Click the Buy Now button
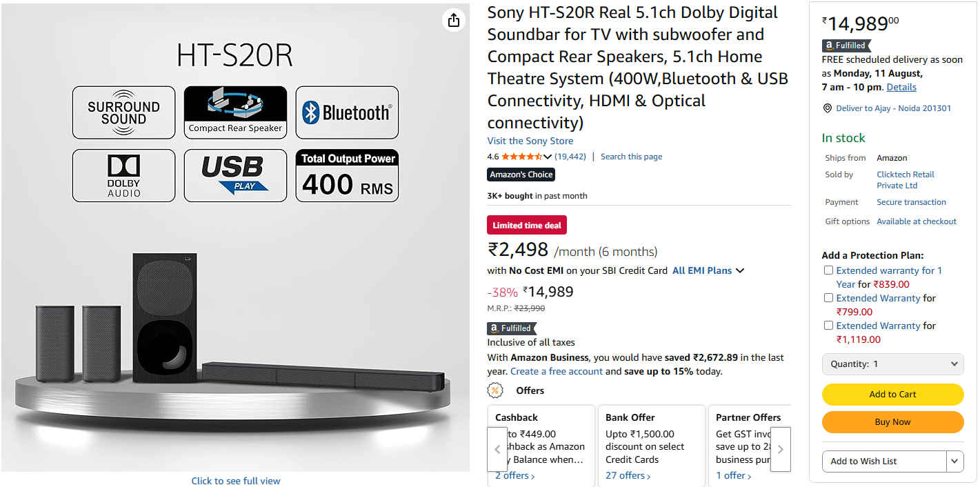Image resolution: width=980 pixels, height=487 pixels. pos(892,421)
